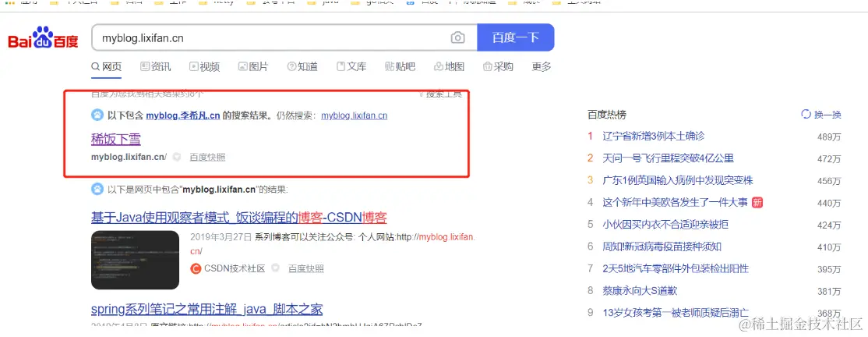The image size is (868, 337).
Task: Open the 基于Java使用观察者模式 CSDN result
Action: point(238,218)
